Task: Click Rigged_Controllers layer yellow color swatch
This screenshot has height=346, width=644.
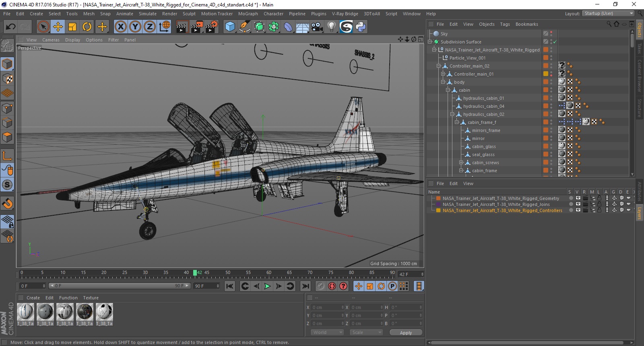Action: (438, 210)
